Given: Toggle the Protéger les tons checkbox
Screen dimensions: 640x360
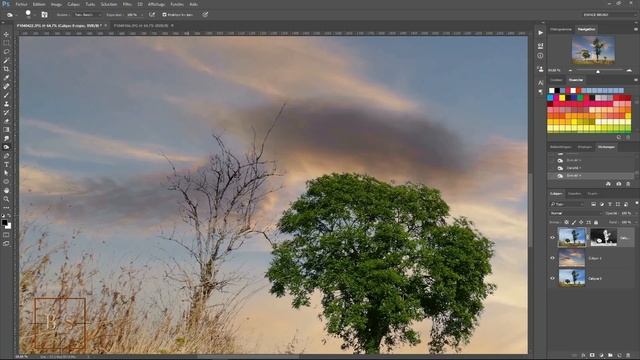Looking at the screenshot, I should [164, 15].
